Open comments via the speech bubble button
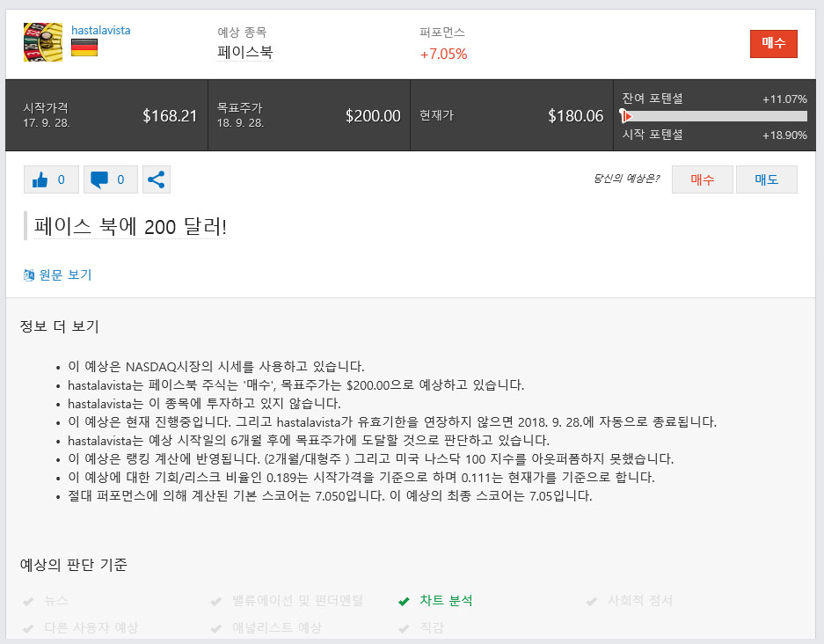This screenshot has width=824, height=644. [110, 179]
